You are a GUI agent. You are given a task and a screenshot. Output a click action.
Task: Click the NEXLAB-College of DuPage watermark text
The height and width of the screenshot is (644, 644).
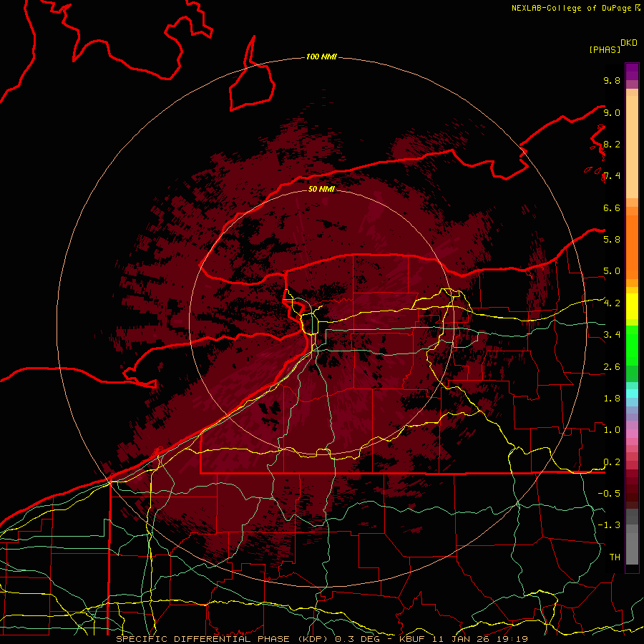572,8
